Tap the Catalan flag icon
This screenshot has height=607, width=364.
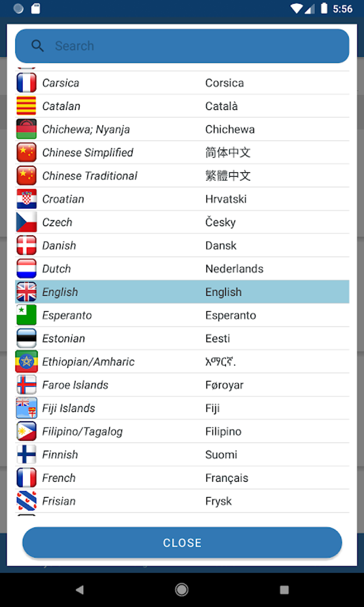[x=26, y=106]
